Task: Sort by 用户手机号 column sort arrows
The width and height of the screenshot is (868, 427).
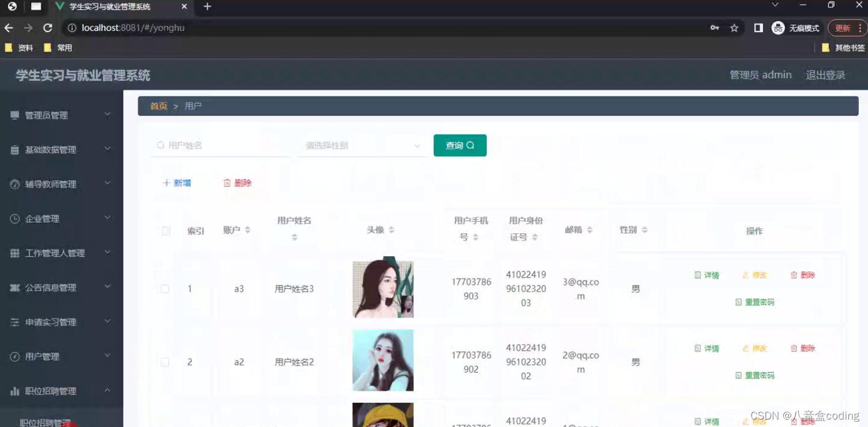Action: coord(475,237)
